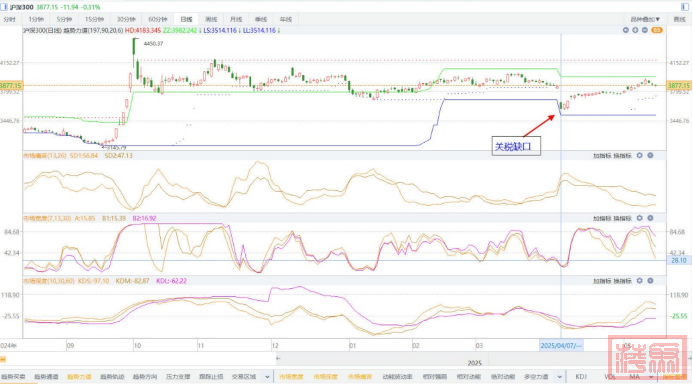Select the 30分钟 period tab

tap(126, 19)
